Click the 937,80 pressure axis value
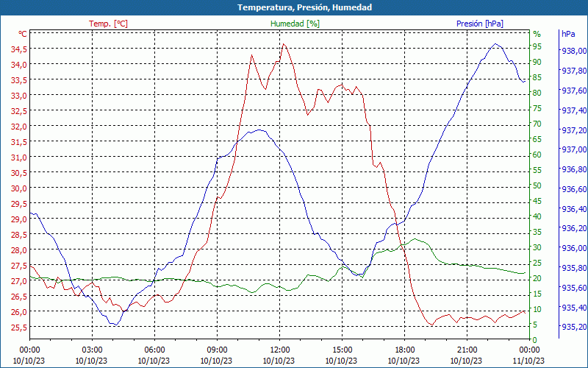588x368 pixels. [574, 71]
